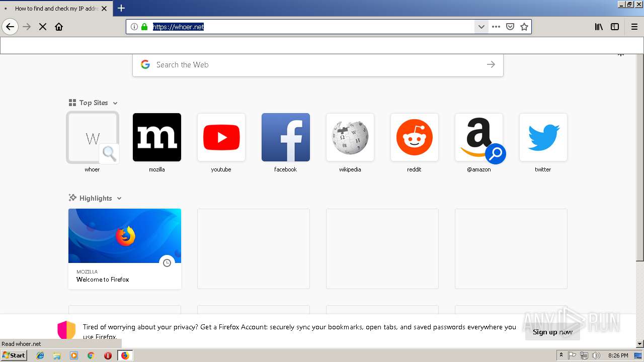Open the Firefox home page
This screenshot has width=644, height=362.
coord(59,27)
